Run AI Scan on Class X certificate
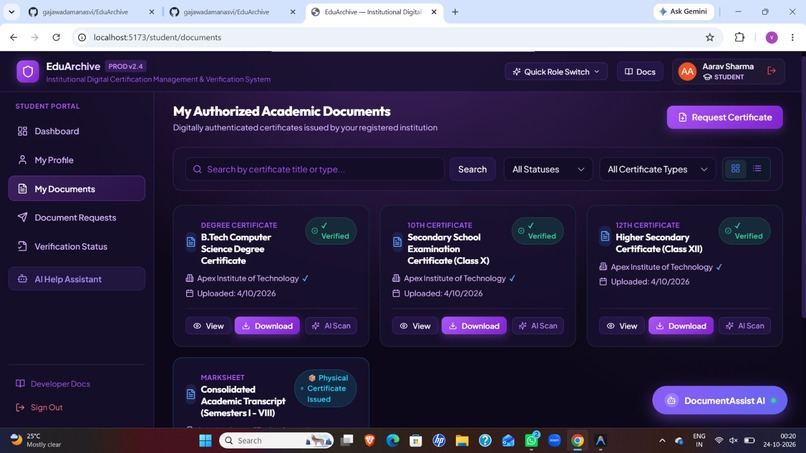Viewport: 806px width, 453px height. pos(538,325)
